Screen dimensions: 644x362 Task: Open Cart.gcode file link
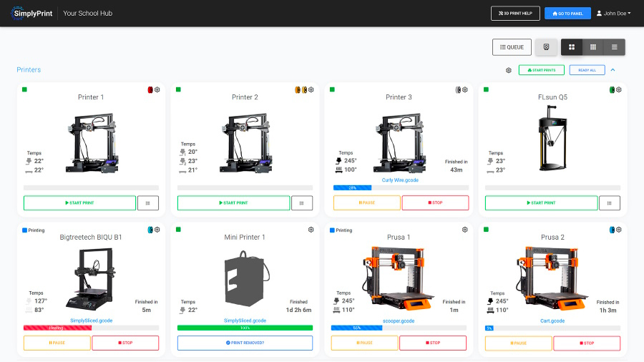click(552, 321)
